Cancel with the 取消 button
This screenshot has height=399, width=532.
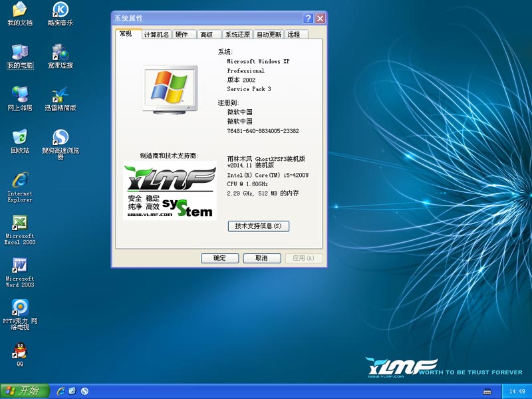[x=262, y=258]
